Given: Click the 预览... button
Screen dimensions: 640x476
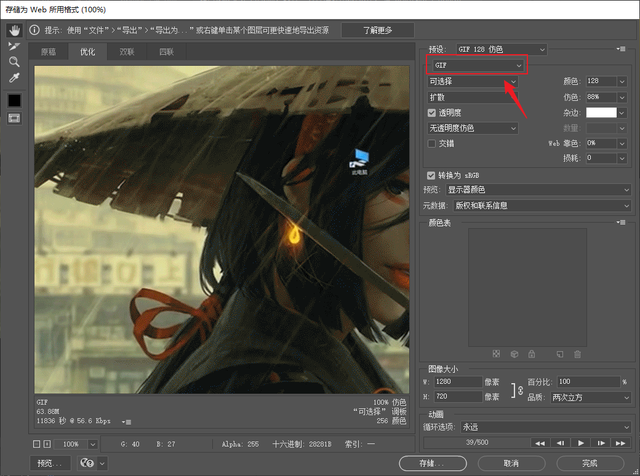Looking at the screenshot, I should click(50, 463).
